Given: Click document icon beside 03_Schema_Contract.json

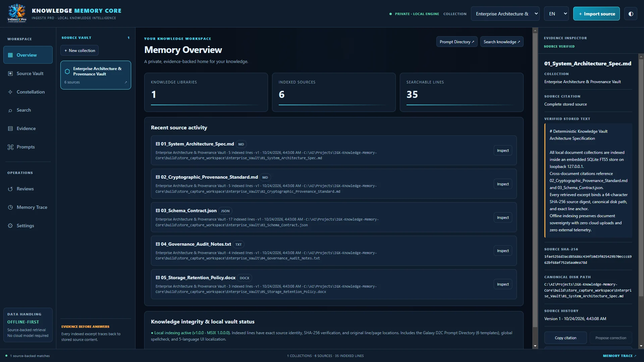Looking at the screenshot, I should [x=158, y=210].
